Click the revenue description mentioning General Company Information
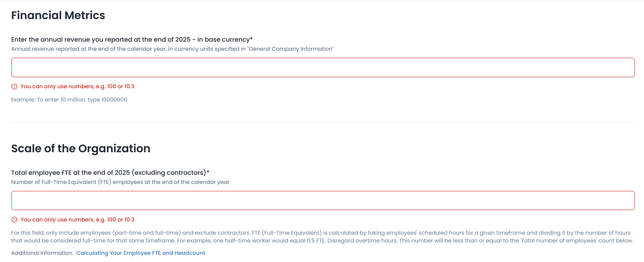The height and width of the screenshot is (262, 644). pyautogui.click(x=172, y=49)
